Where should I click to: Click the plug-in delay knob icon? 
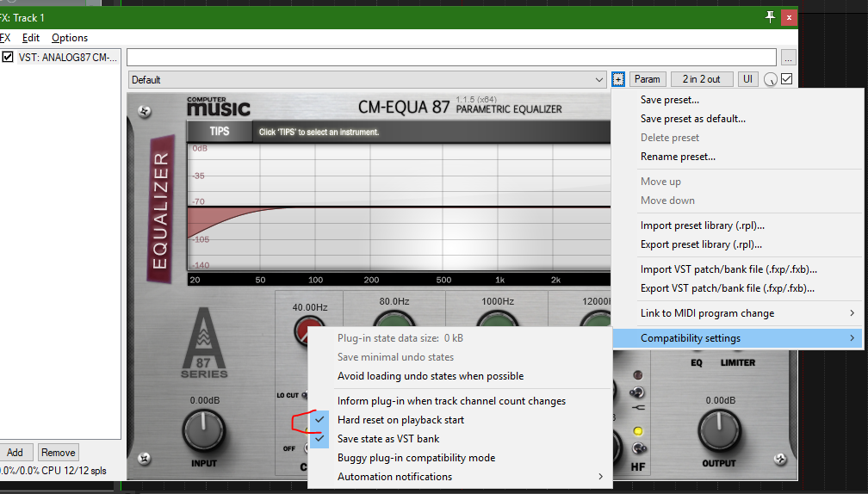point(770,80)
